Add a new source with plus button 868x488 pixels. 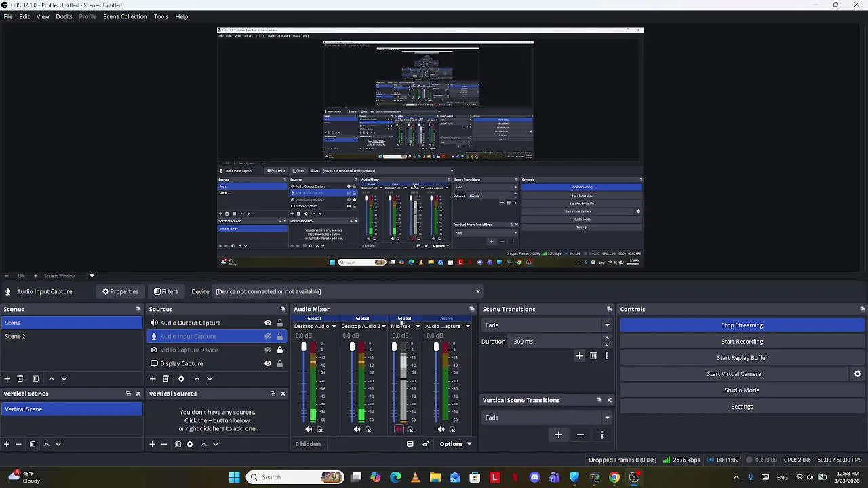coord(153,379)
